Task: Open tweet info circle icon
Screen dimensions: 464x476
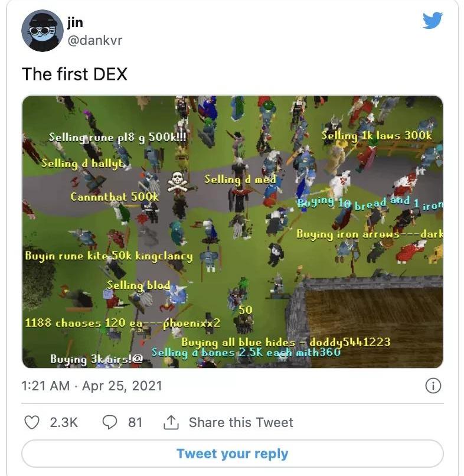Action: point(433,386)
